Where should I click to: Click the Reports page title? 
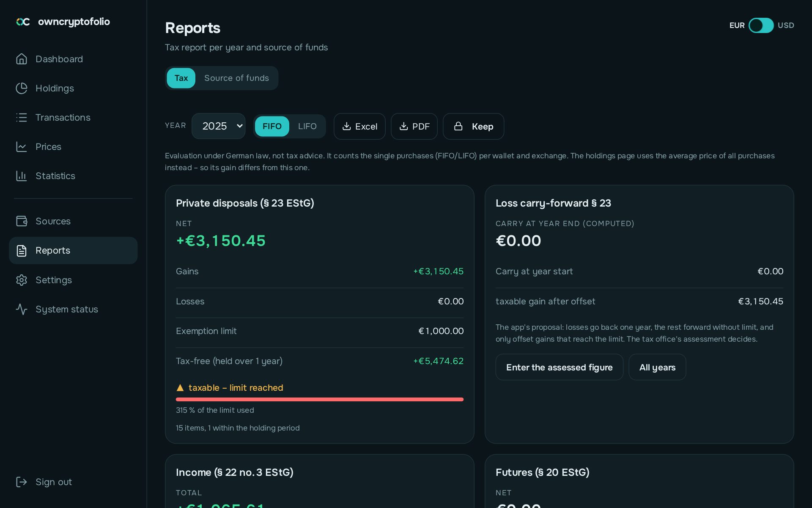(192, 28)
